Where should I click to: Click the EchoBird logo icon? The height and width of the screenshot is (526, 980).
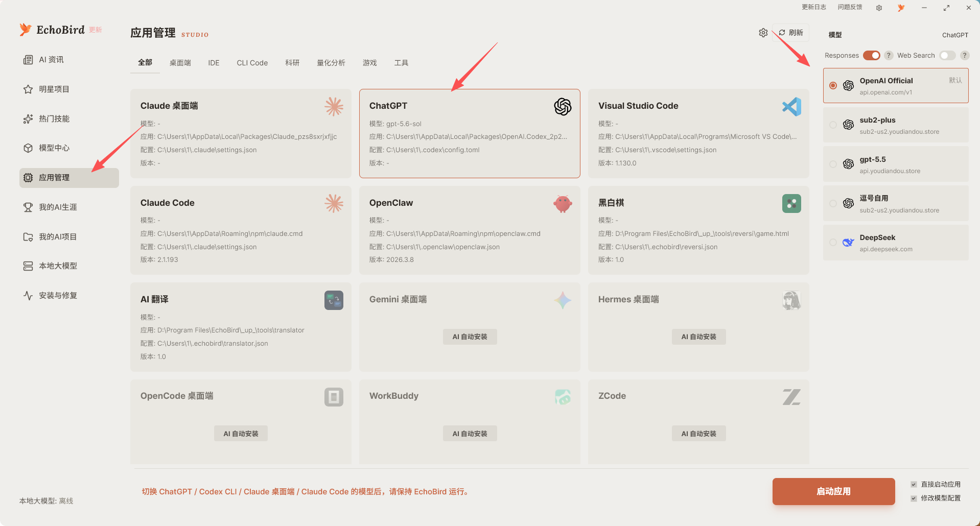tap(26, 30)
